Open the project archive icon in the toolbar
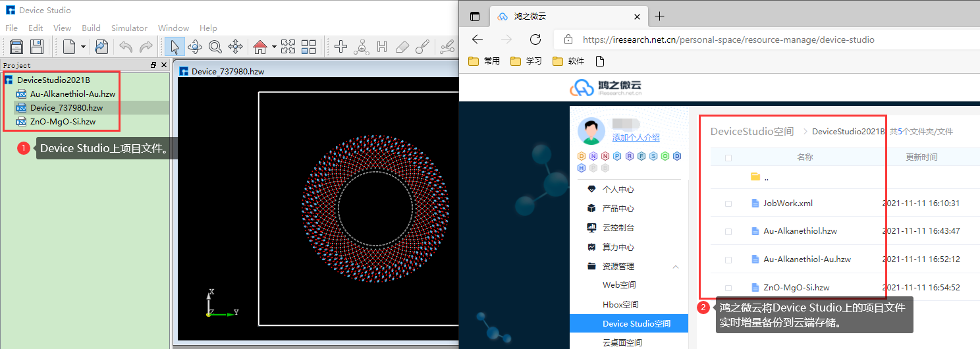 click(16, 46)
